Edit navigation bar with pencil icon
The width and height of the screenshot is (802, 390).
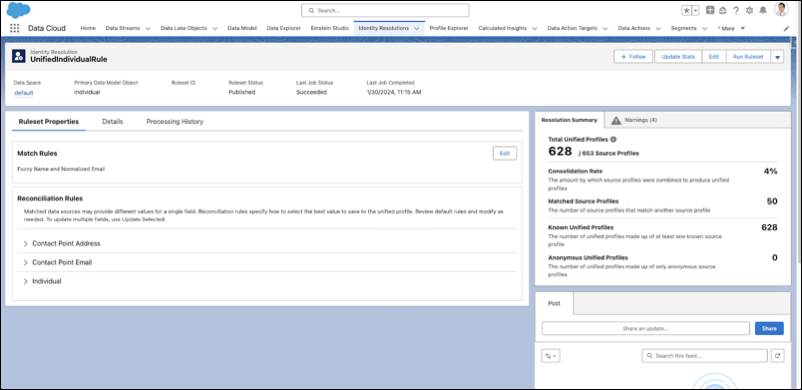[x=787, y=29]
